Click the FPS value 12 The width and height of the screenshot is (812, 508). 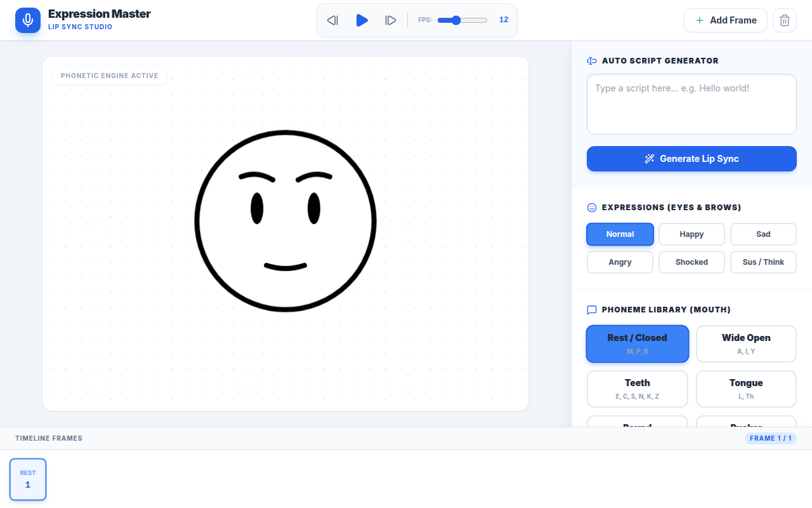point(504,20)
